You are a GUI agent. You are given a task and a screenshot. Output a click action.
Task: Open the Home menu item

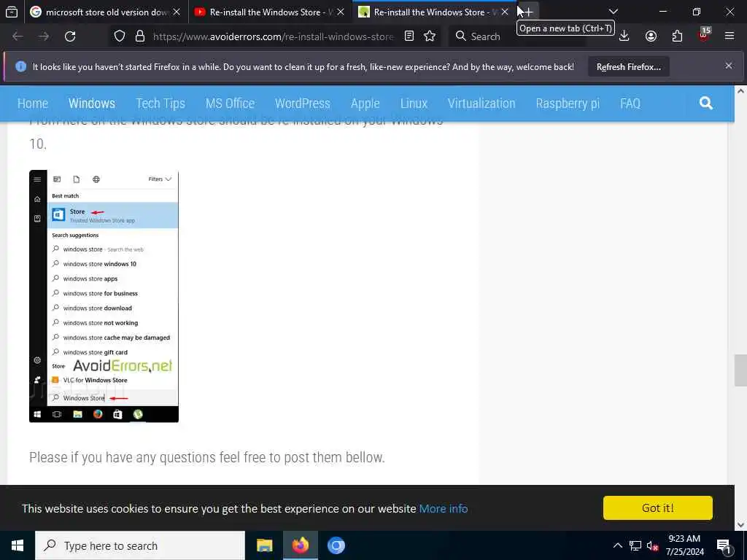pos(33,104)
